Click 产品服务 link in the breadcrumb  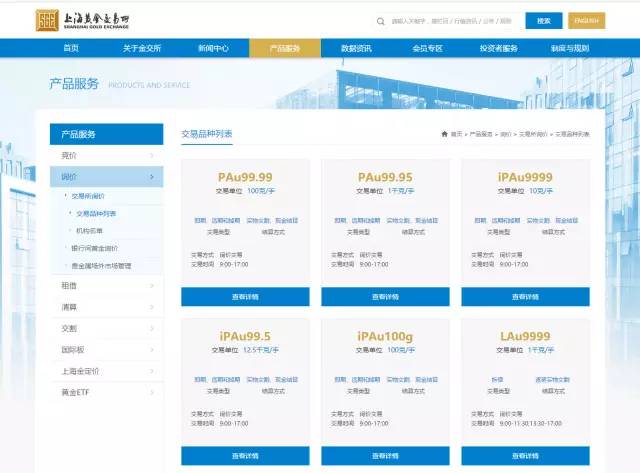coord(481,134)
